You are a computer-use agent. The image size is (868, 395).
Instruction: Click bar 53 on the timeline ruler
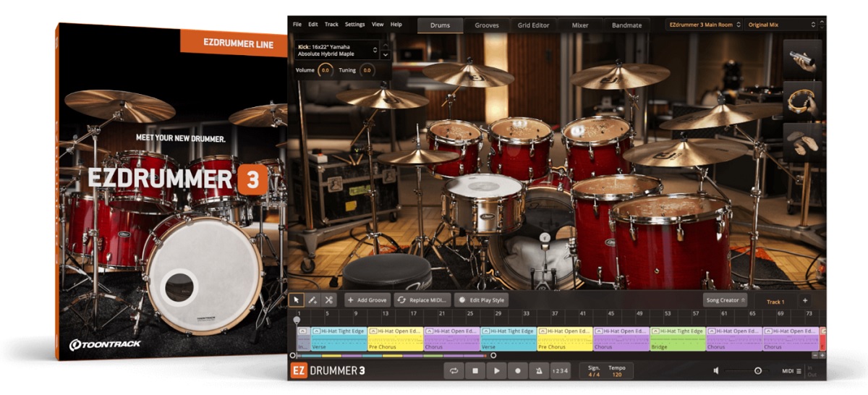(x=668, y=314)
